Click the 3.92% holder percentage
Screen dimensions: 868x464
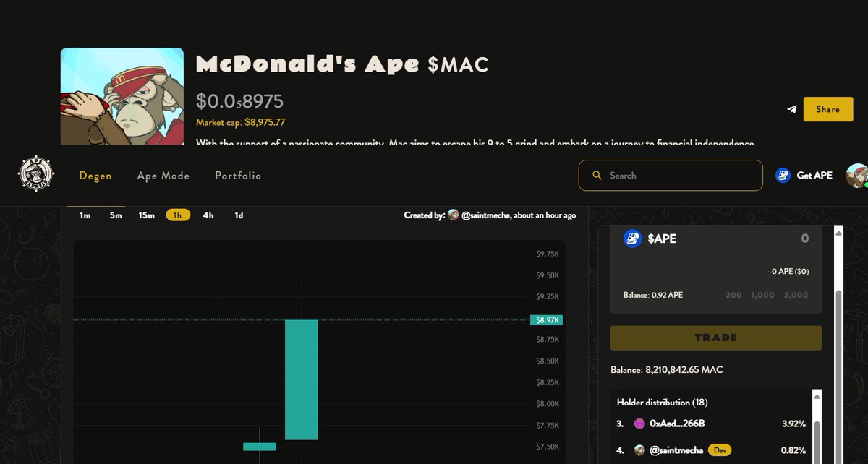pos(793,424)
